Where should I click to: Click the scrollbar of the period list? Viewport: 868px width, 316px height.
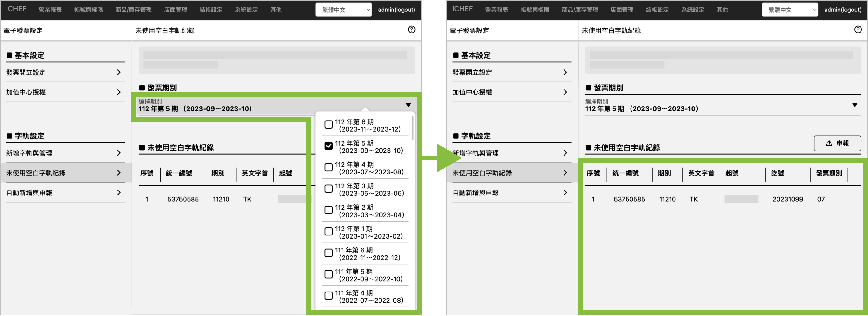412,129
